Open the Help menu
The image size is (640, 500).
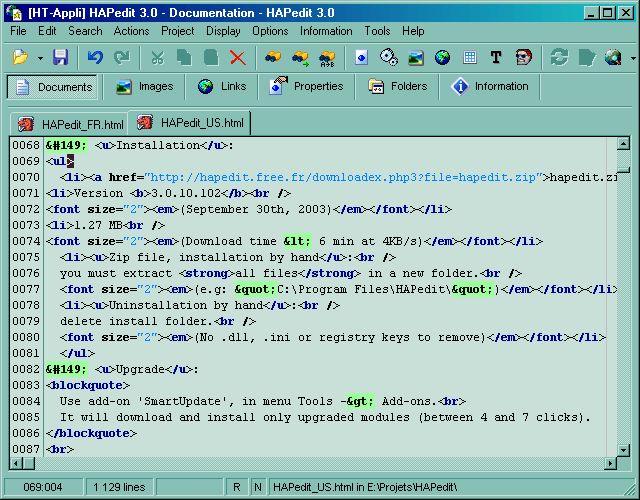coord(413,31)
